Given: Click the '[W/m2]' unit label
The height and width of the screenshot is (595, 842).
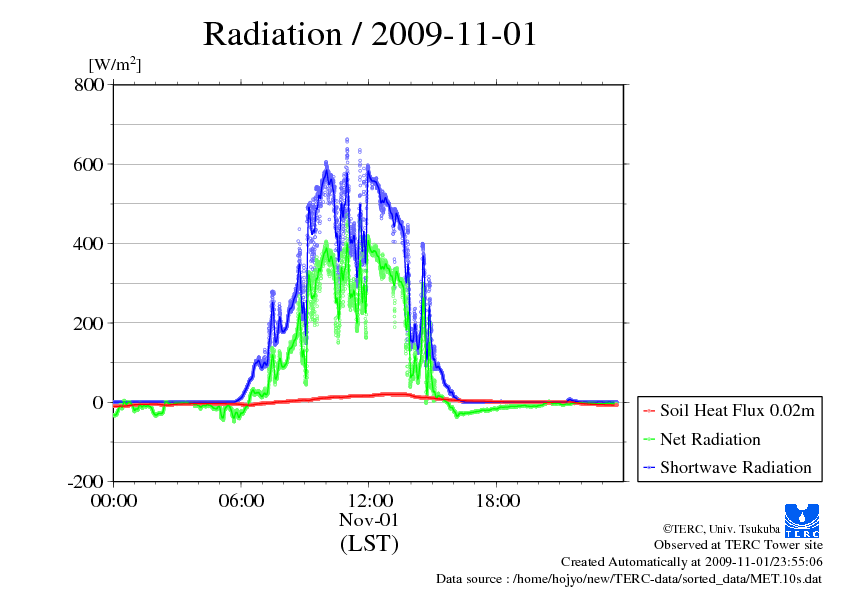Looking at the screenshot, I should point(115,64).
